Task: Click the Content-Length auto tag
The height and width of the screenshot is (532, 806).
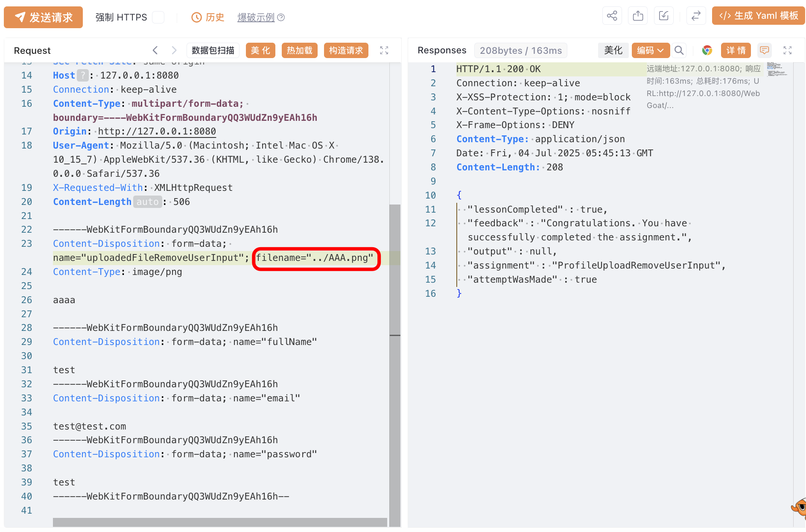Action: click(147, 202)
